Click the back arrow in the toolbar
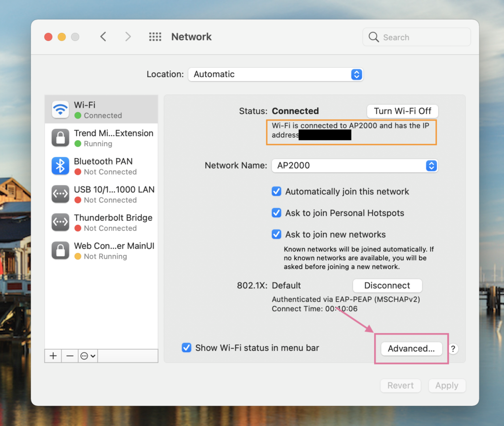504x426 pixels. [x=103, y=37]
